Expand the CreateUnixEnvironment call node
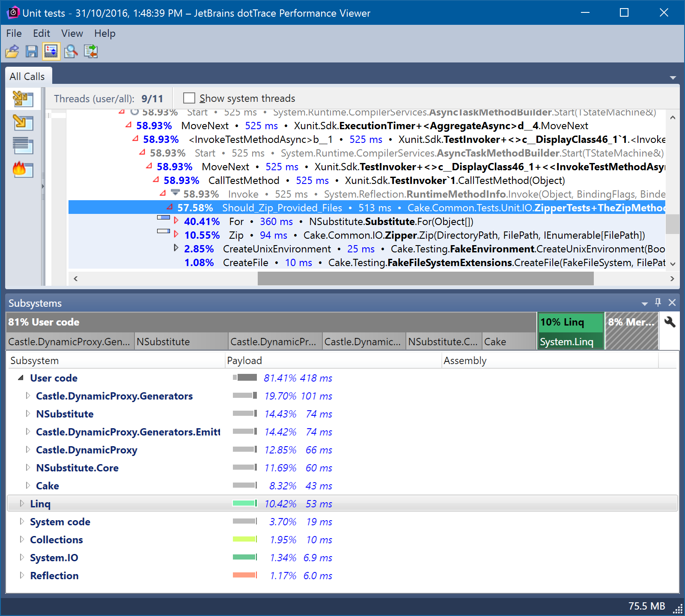The height and width of the screenshot is (616, 685). coord(176,248)
